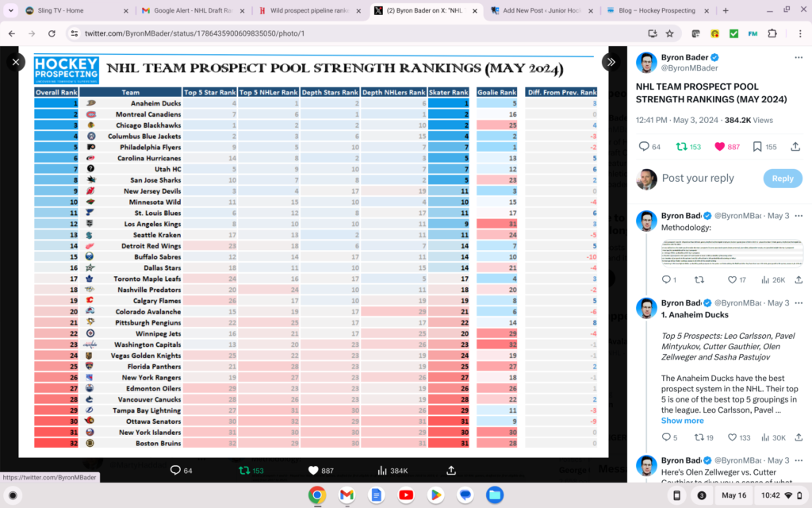Open site information icon in address bar
This screenshot has height=508, width=812.
coord(75,33)
